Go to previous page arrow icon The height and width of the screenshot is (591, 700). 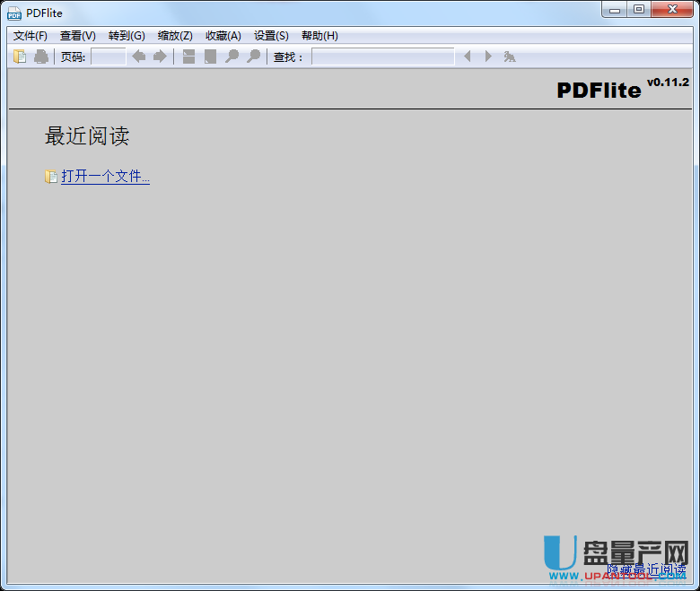[138, 56]
